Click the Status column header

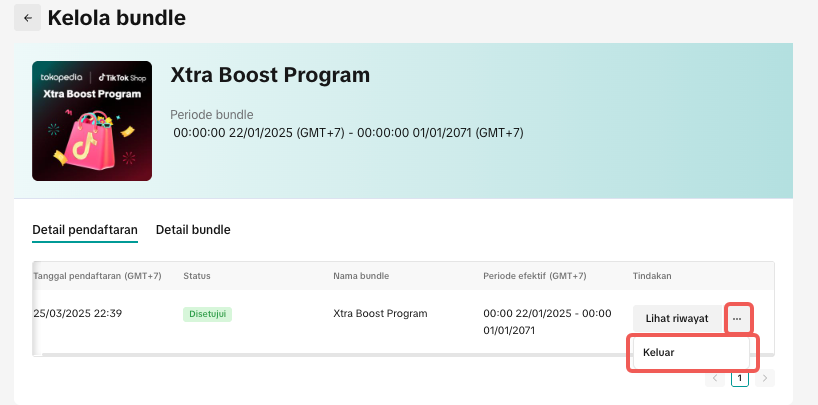(197, 276)
